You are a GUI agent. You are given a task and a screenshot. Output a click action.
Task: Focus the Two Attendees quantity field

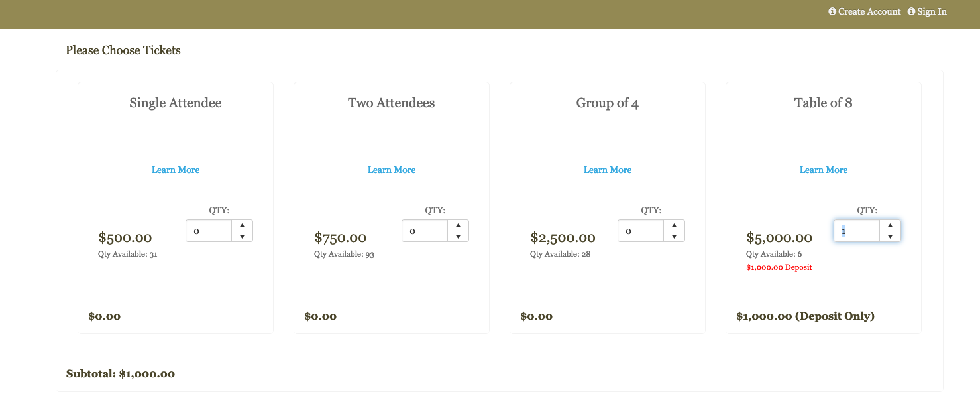pos(425,231)
